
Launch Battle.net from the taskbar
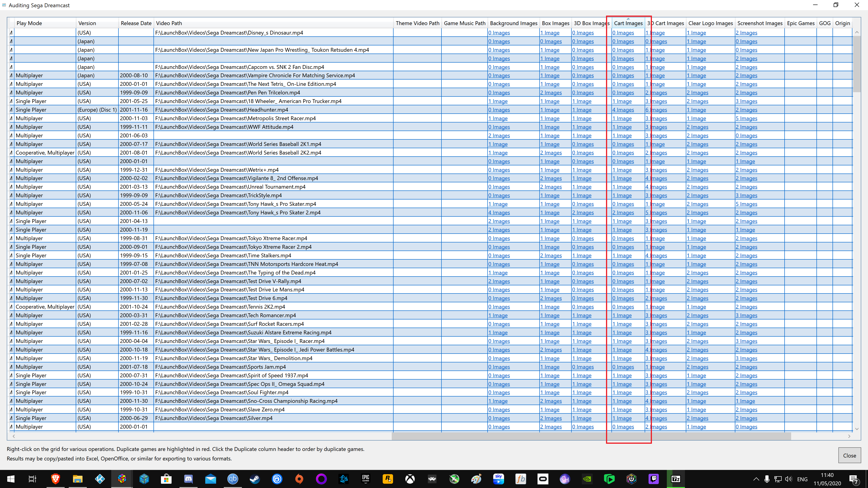point(344,479)
